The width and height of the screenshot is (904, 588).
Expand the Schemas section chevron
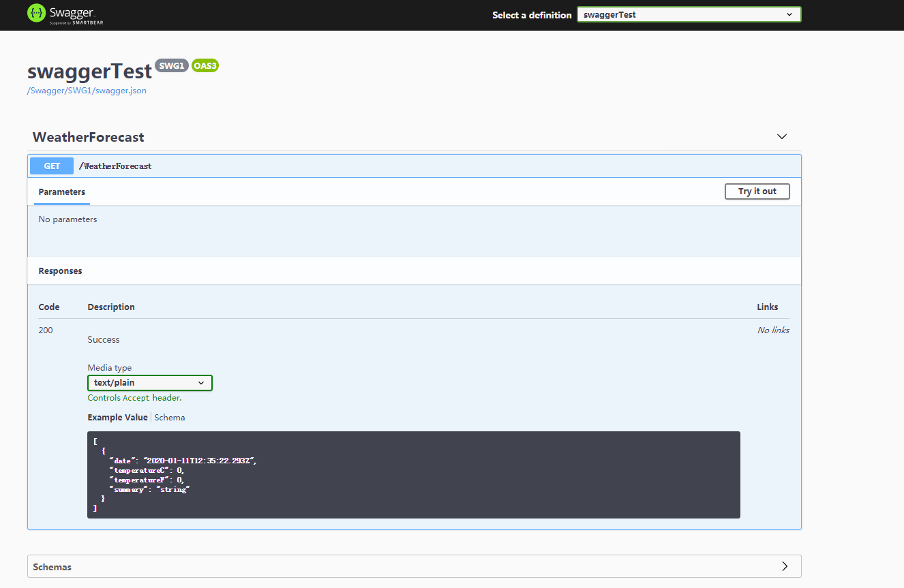pyautogui.click(x=785, y=566)
